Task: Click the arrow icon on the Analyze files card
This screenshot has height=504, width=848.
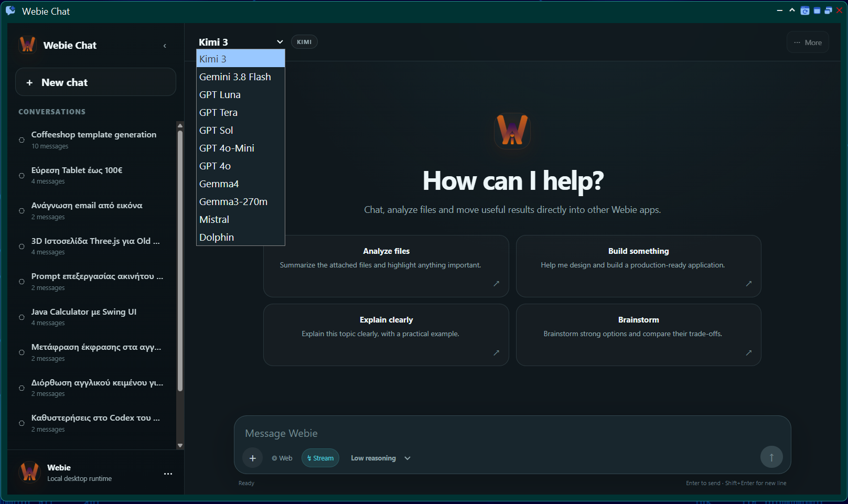Action: [496, 284]
